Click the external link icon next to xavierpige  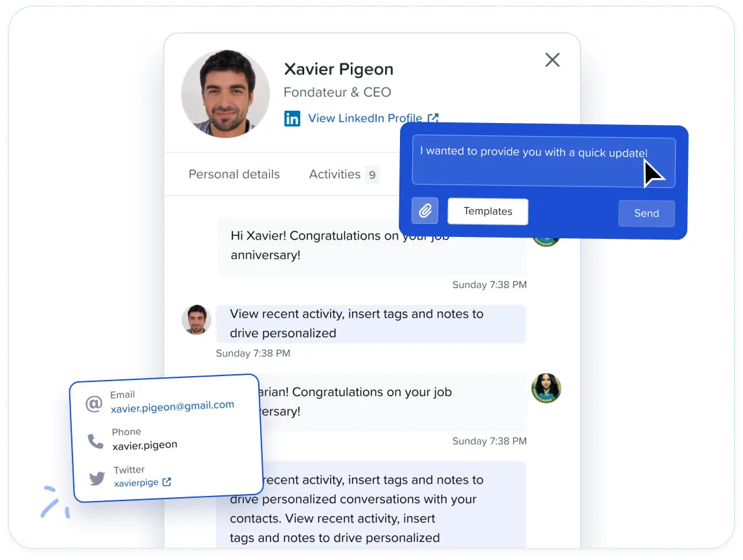pos(167,482)
